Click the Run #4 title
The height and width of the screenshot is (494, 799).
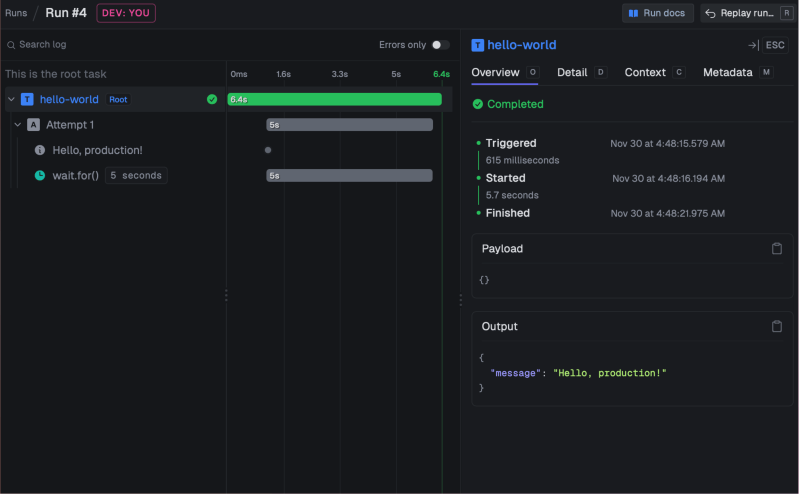pos(66,13)
